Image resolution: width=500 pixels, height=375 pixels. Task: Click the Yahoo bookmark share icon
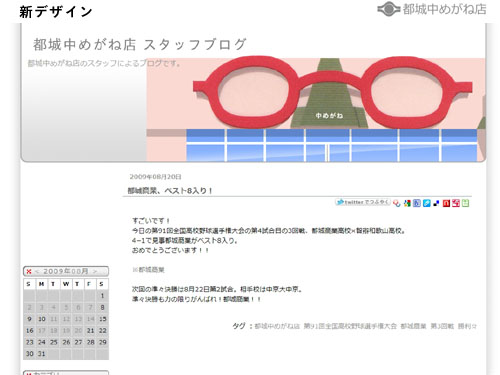tap(397, 203)
